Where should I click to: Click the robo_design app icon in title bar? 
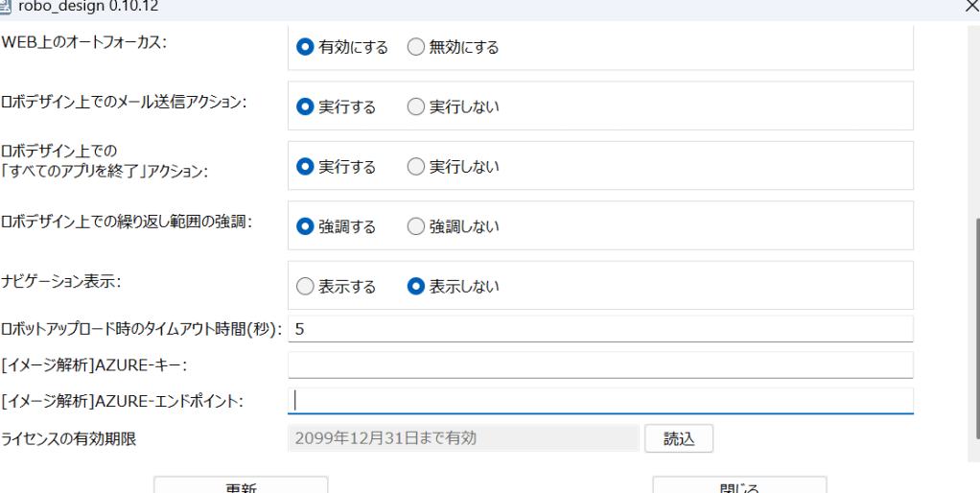(x=7, y=6)
